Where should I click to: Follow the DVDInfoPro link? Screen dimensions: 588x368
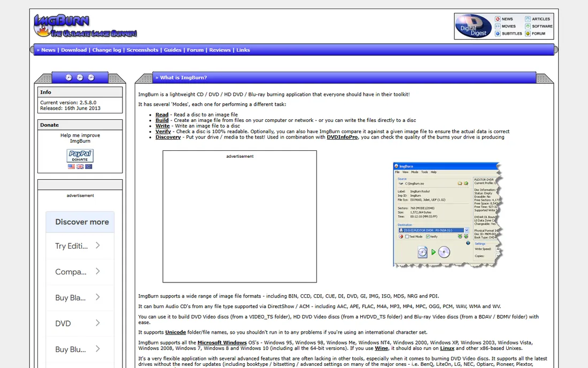tap(342, 137)
